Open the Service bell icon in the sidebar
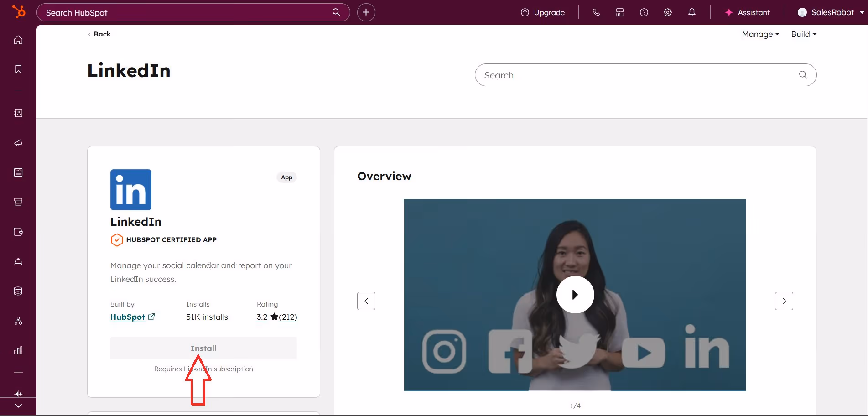Viewport: 868px width, 416px height. point(18,261)
